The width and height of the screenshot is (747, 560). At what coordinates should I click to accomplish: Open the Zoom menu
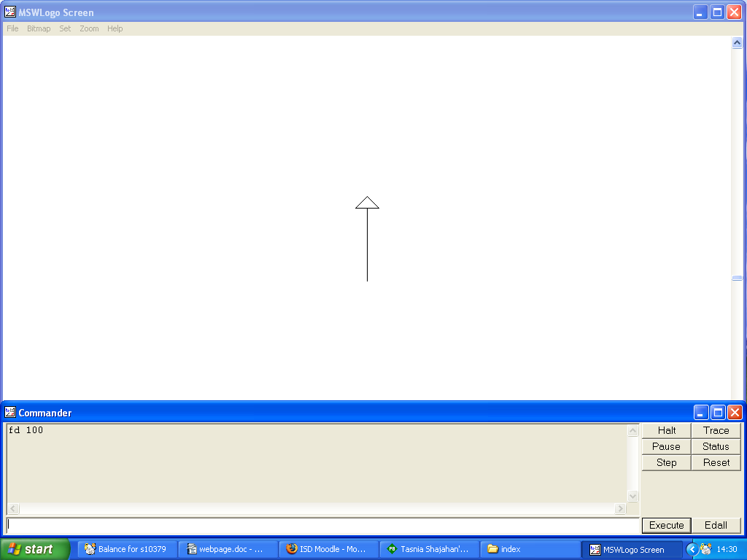pos(89,28)
